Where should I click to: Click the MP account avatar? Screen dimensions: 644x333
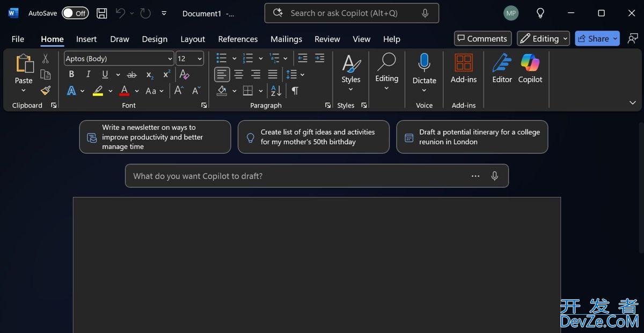pos(511,13)
